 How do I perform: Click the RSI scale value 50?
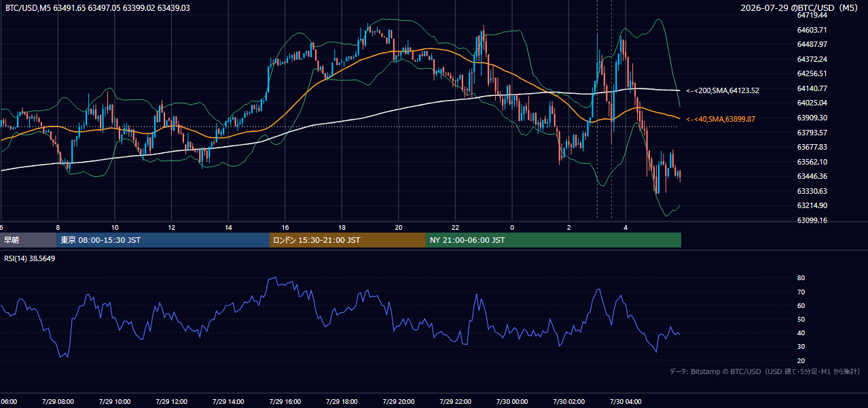click(x=801, y=319)
